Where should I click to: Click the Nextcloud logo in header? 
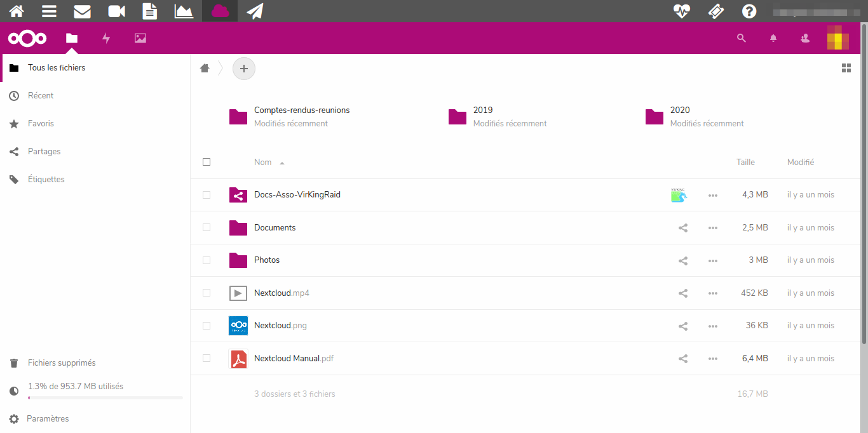pyautogui.click(x=27, y=38)
